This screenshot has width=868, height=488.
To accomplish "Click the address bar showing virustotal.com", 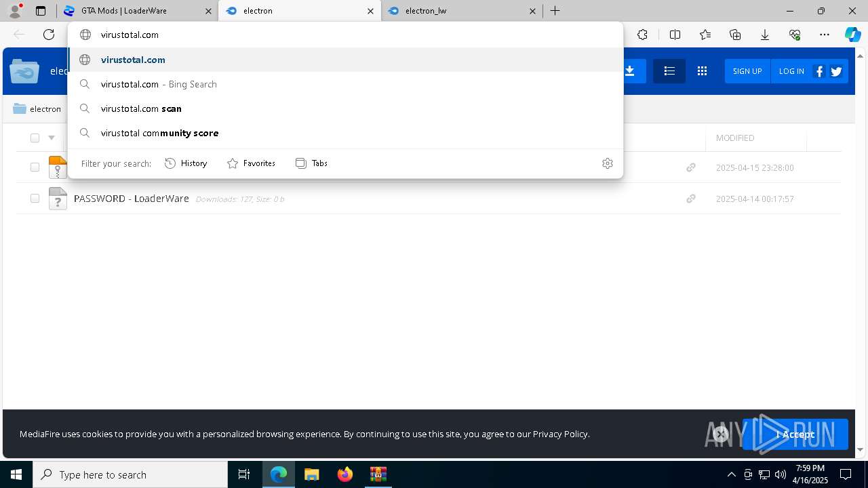I will (345, 35).
